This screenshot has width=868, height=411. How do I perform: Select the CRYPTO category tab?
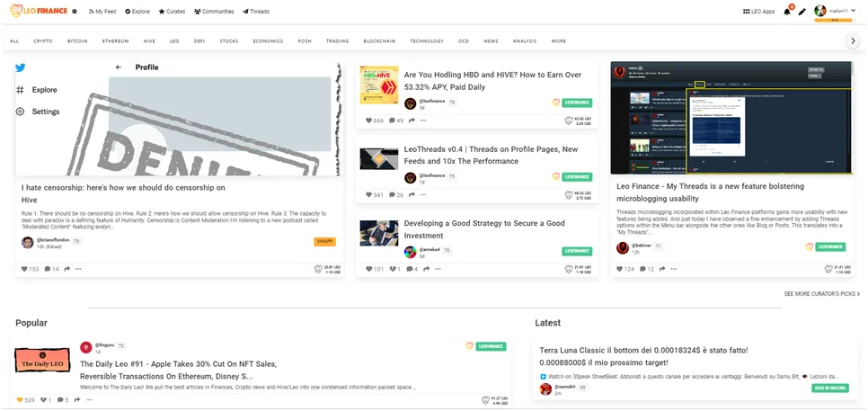[43, 41]
